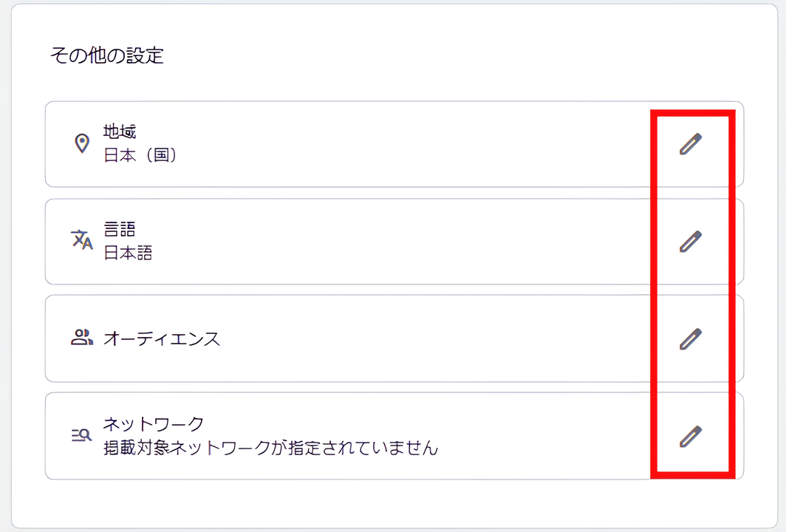Viewport: 786px width, 532px height.
Task: Edit オーディエンス using its pencil icon
Action: (x=688, y=338)
